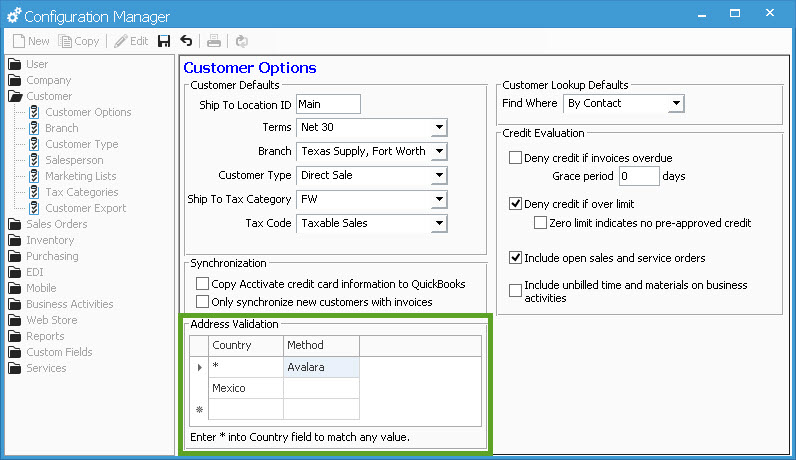Click the printer icon in toolbar

pos(214,41)
